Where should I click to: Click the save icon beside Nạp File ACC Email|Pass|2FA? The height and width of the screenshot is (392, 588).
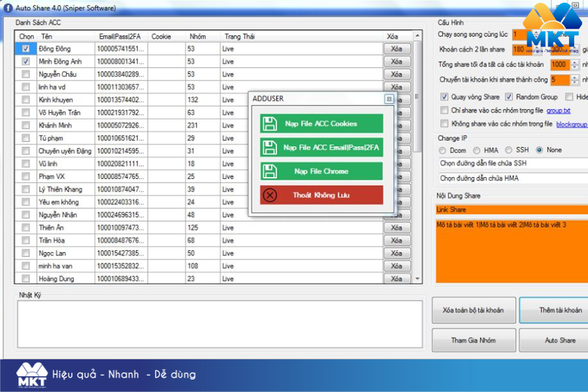pyautogui.click(x=269, y=148)
